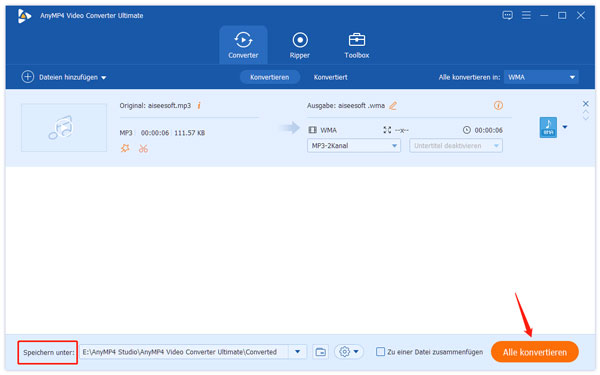The width and height of the screenshot is (600, 375).
Task: Expand the arrow next to WMA format icon
Action: click(x=565, y=127)
